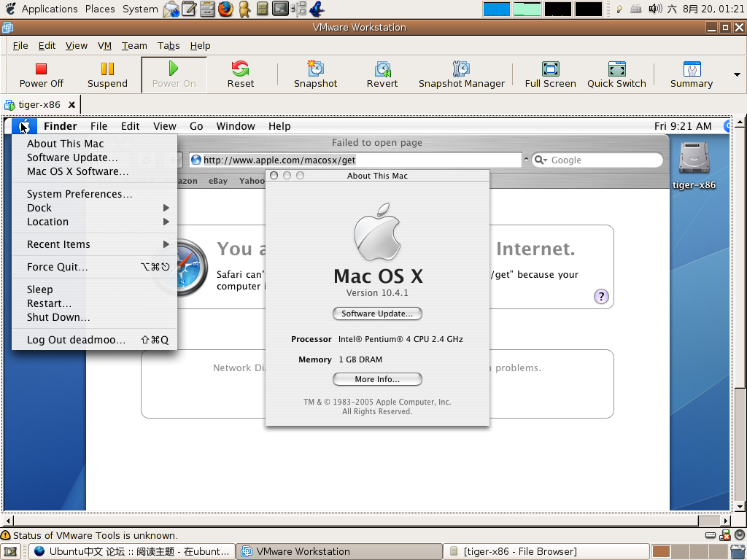Click the Power Off toolbar icon
The image size is (747, 560).
pyautogui.click(x=41, y=74)
